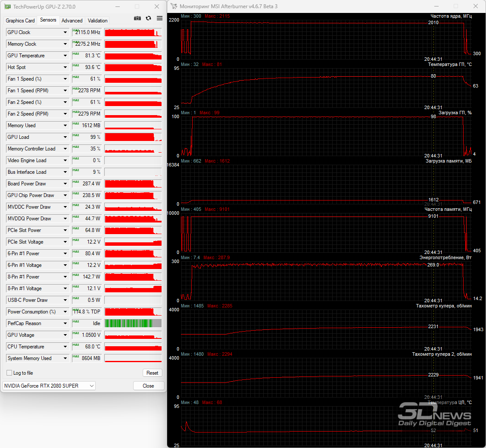Minimize the MSI Afterburner monitoring window
Viewport: 486px width, 448px height.
(436, 6)
